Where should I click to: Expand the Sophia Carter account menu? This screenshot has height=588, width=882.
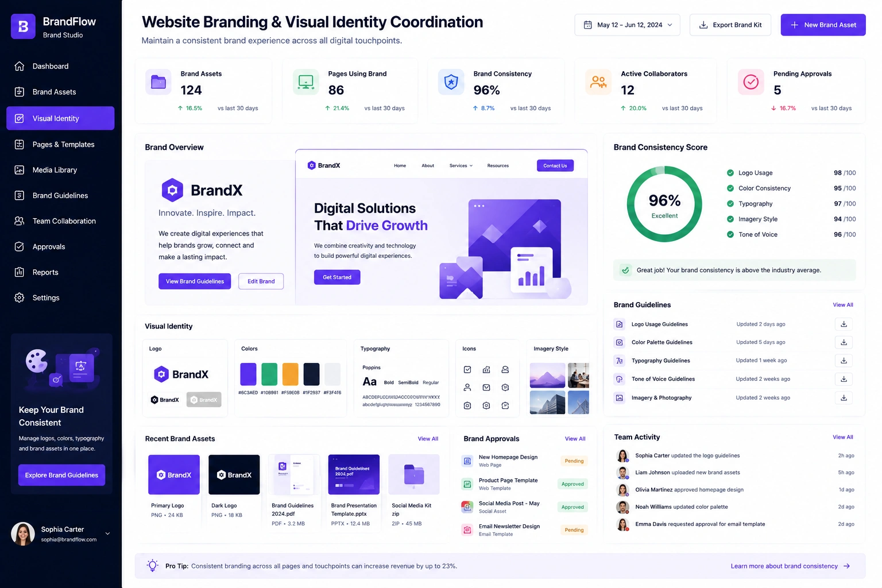[107, 534]
